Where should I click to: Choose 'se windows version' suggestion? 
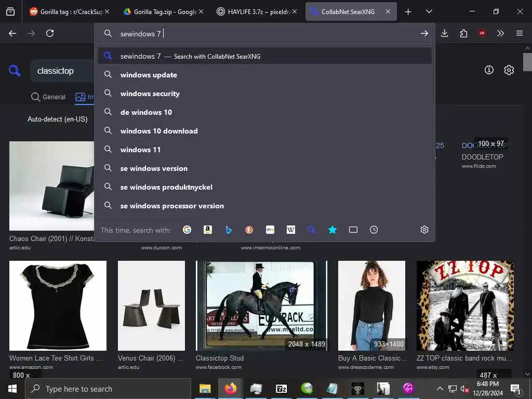point(264,168)
